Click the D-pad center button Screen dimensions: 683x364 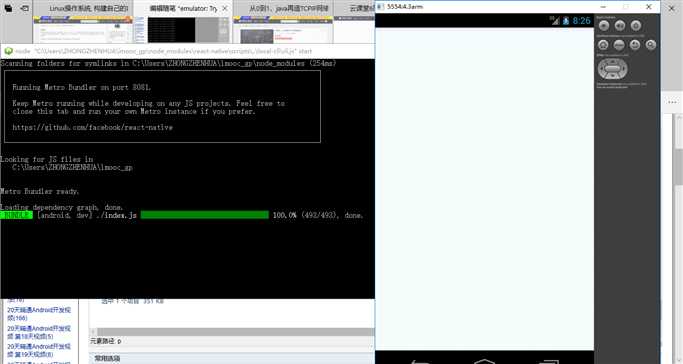point(613,69)
